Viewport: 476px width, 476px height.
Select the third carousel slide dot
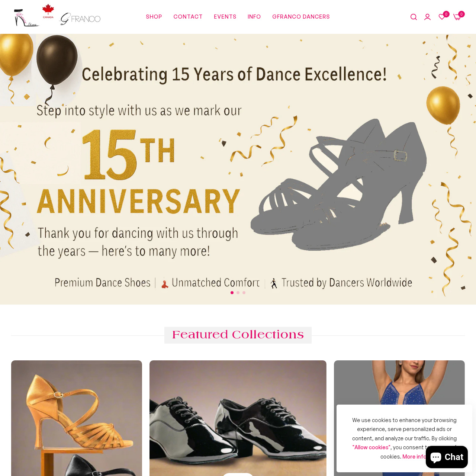[x=244, y=293]
